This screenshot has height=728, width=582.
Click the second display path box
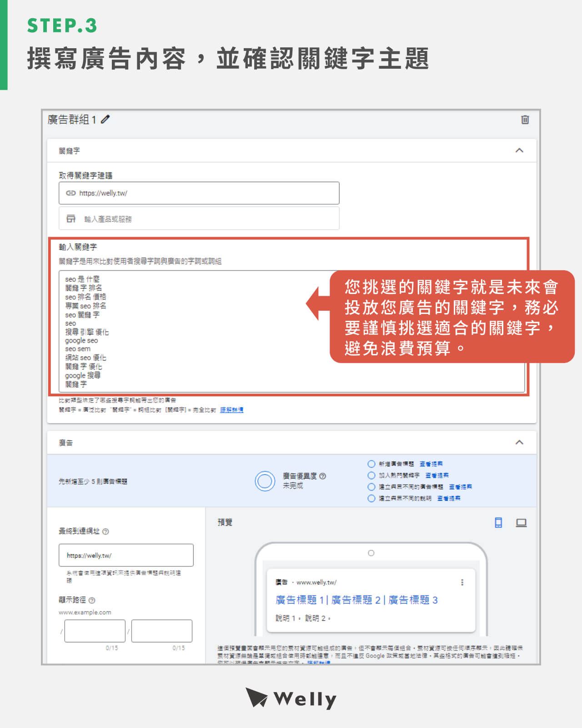pos(162,631)
